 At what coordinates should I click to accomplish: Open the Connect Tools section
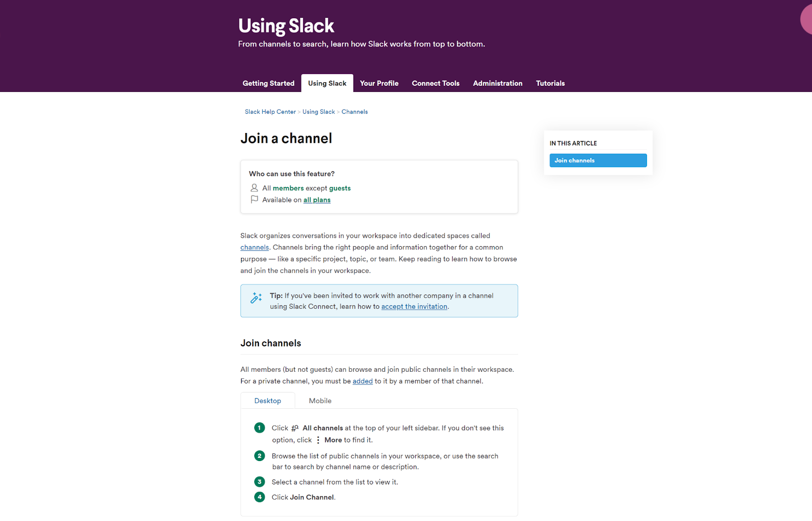click(435, 83)
